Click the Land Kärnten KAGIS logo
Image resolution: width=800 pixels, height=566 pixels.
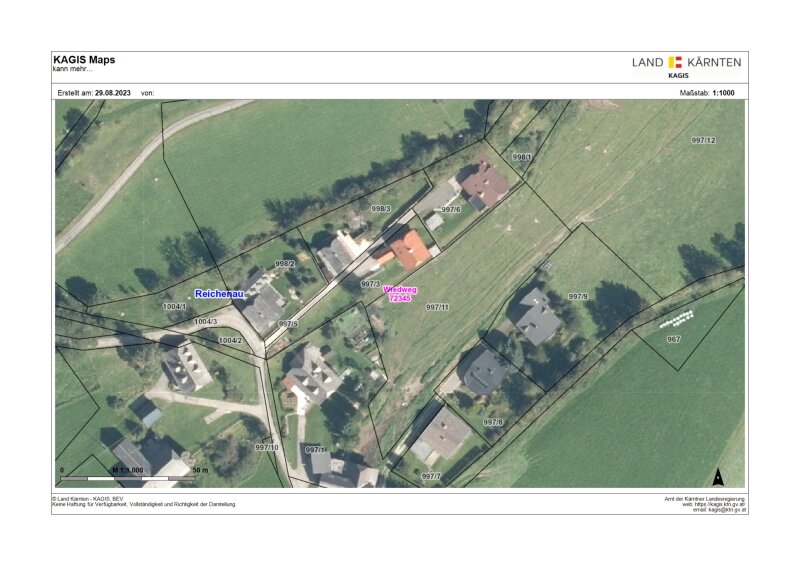pyautogui.click(x=686, y=65)
